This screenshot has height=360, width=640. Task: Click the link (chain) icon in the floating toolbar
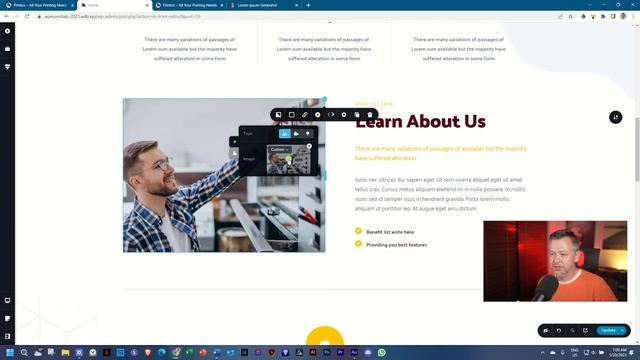point(304,115)
